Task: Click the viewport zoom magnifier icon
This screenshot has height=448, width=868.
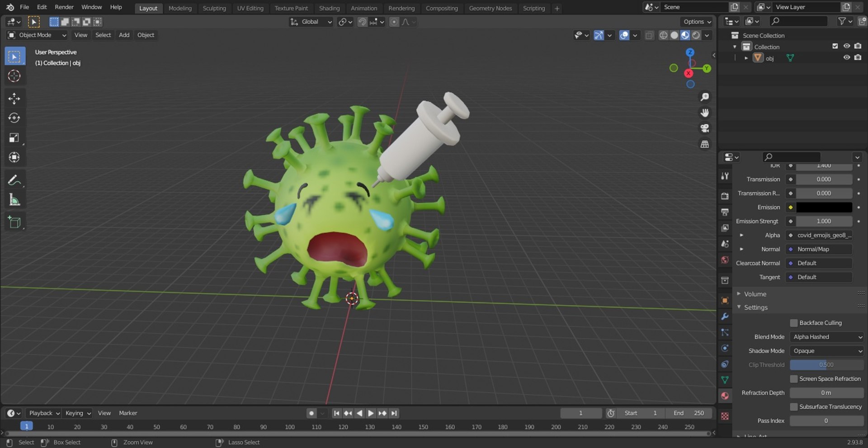Action: coord(704,97)
